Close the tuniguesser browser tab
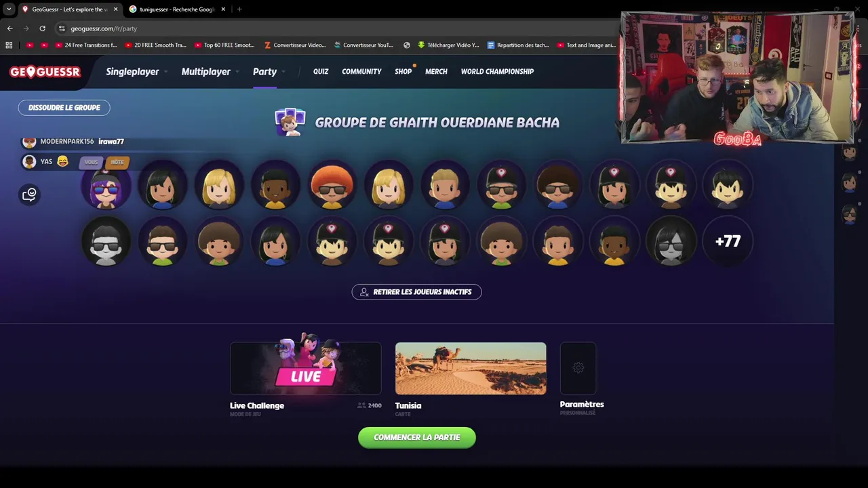 tap(223, 9)
